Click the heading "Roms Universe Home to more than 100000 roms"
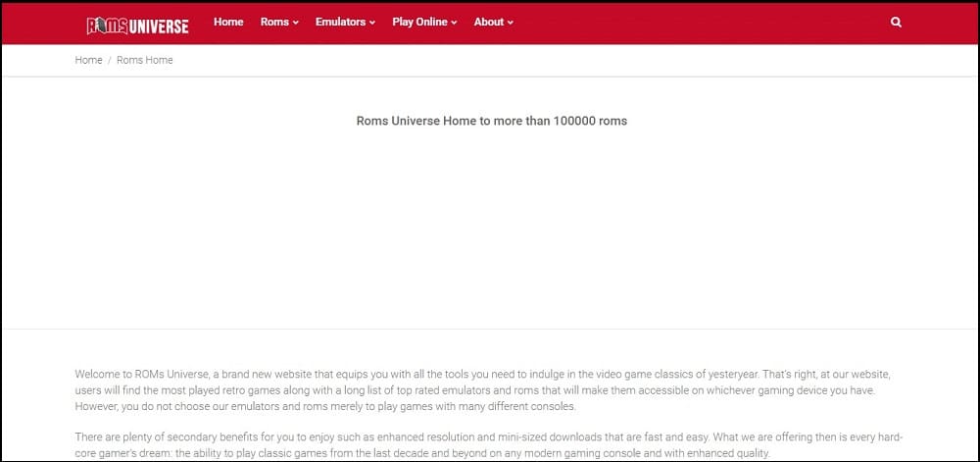The height and width of the screenshot is (462, 980). pos(491,122)
